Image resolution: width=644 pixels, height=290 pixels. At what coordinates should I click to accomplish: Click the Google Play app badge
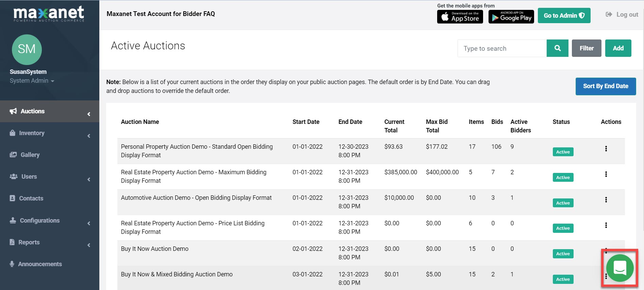(511, 16)
